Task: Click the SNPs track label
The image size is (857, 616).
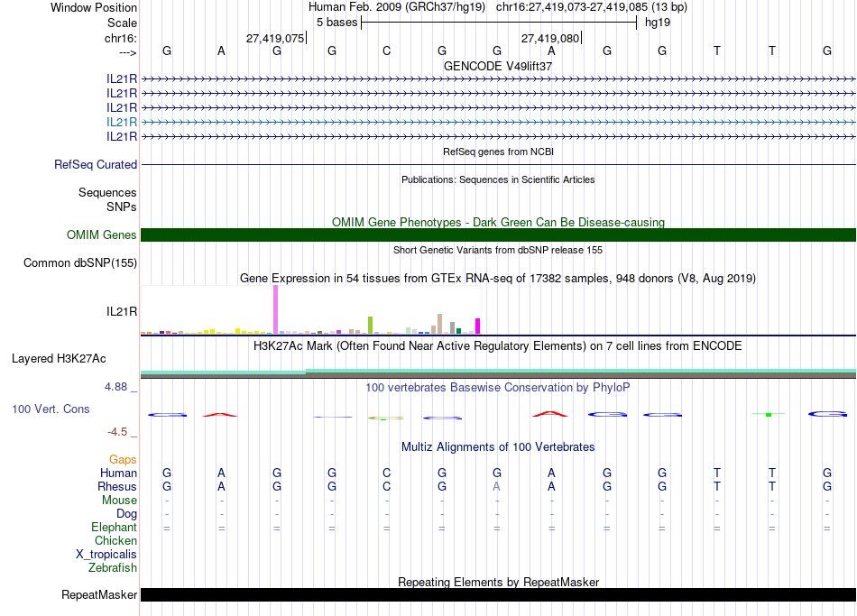Action: click(x=122, y=207)
